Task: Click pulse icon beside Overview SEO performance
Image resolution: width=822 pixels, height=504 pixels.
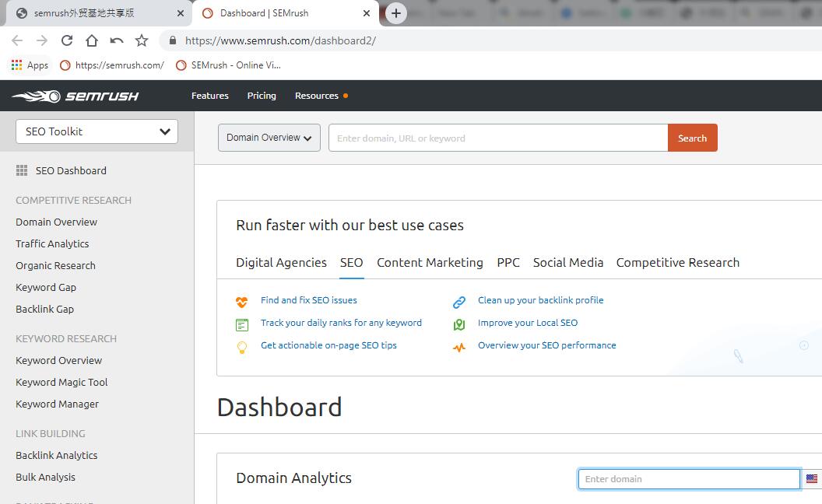Action: [x=459, y=348]
